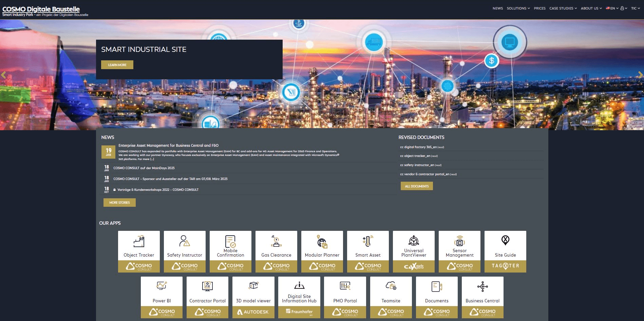Open COSMO CONSULT auf der MainDays 2023

click(144, 168)
